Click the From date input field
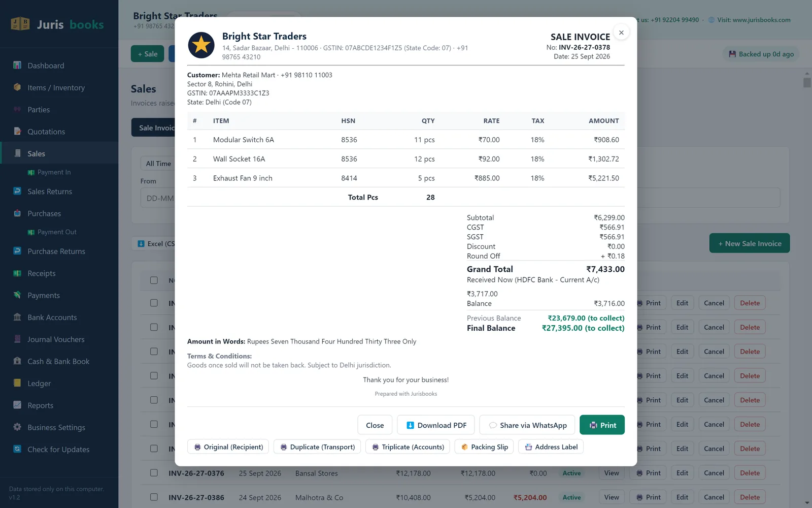Image resolution: width=812 pixels, height=508 pixels. tap(158, 198)
